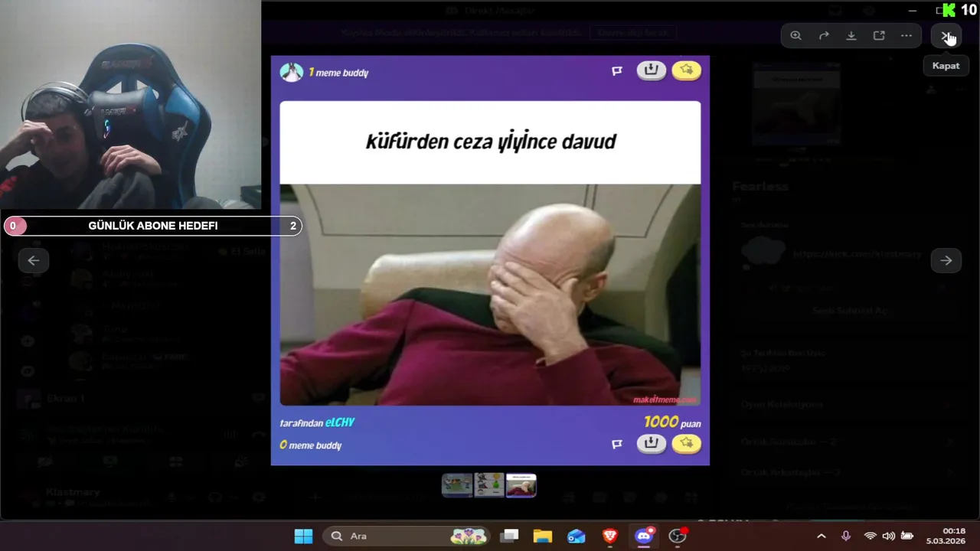Click the 'Fearless' profile name in Discord behind

[x=760, y=187]
